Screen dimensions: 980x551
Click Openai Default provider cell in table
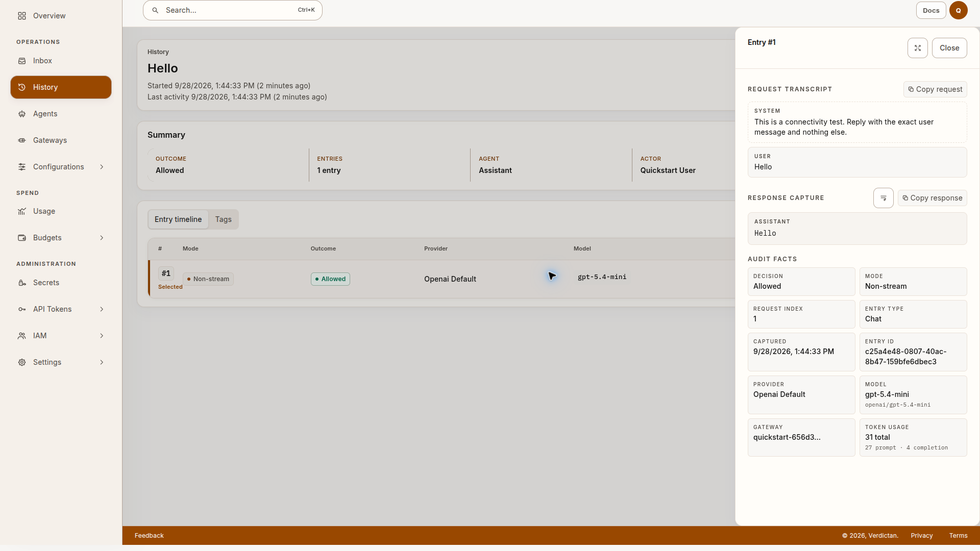pos(450,279)
